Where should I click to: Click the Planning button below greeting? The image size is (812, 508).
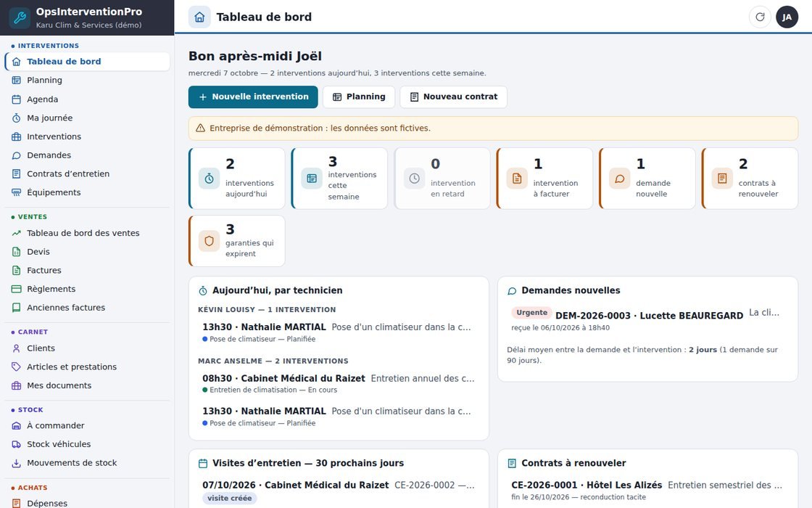(359, 97)
